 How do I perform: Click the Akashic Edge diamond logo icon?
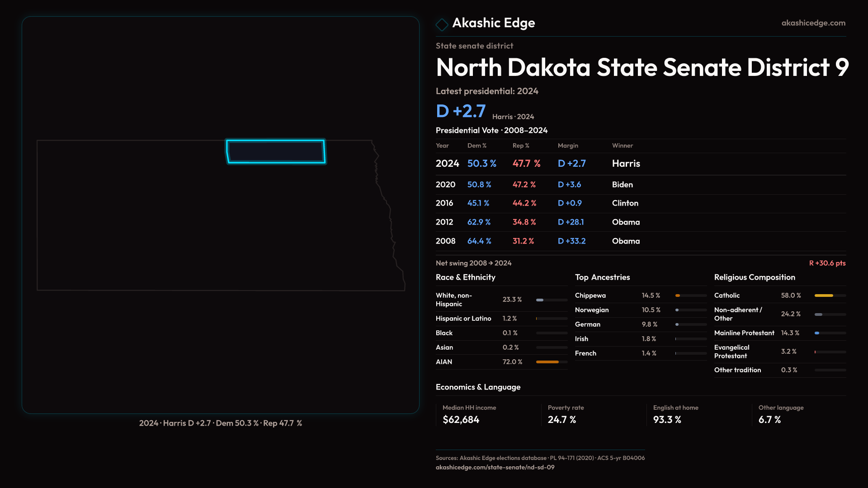click(442, 24)
